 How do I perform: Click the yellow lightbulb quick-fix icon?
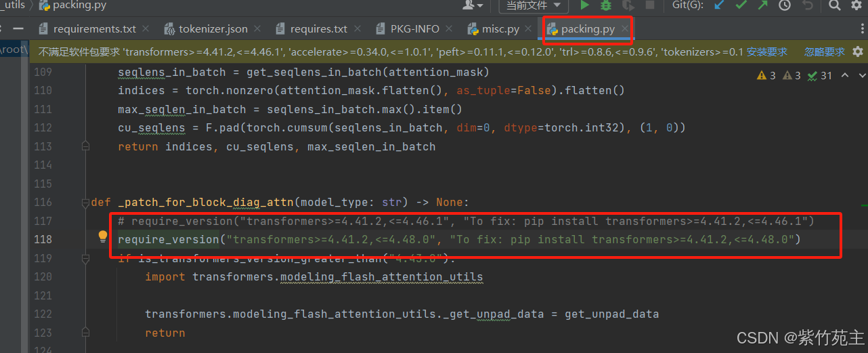click(x=103, y=236)
